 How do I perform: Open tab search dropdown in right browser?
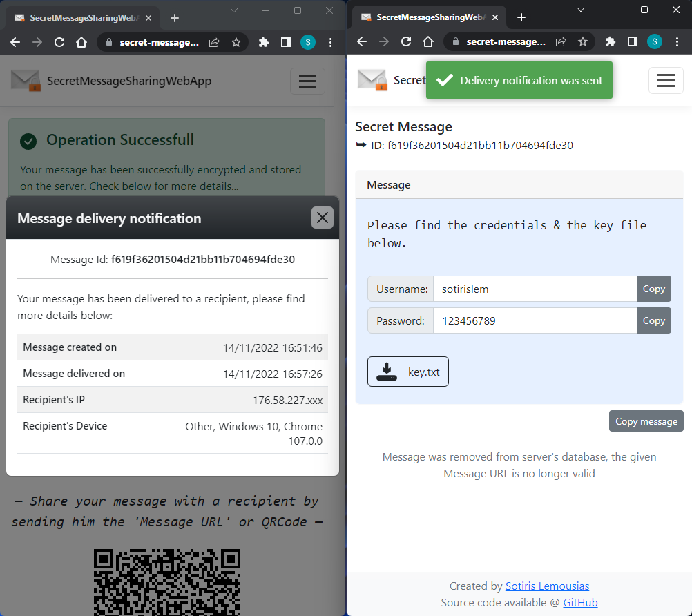(581, 10)
